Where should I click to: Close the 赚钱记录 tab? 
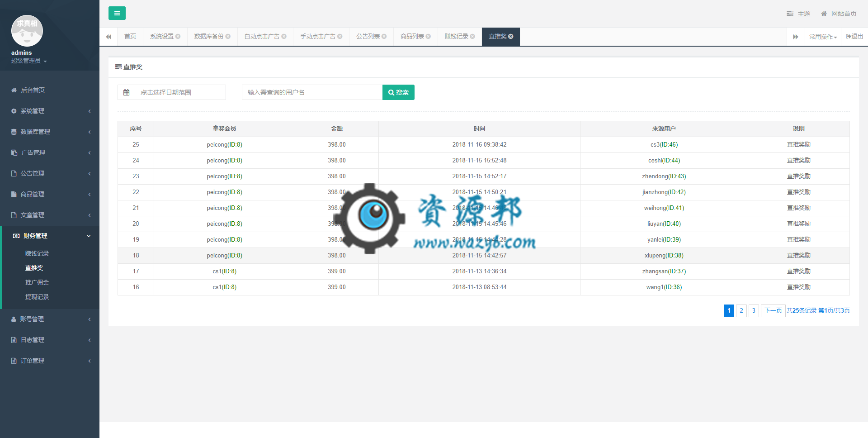tap(472, 36)
